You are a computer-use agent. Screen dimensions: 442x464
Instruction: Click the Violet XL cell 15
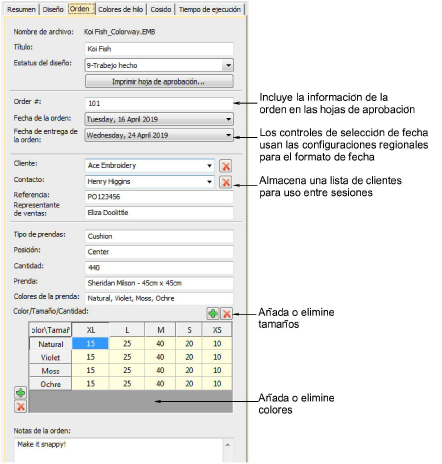[90, 357]
